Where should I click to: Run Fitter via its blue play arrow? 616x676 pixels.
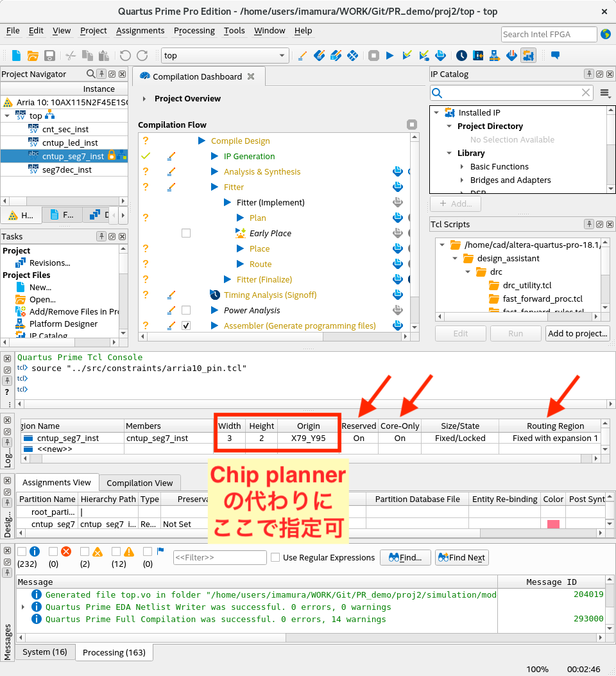pyautogui.click(x=214, y=187)
